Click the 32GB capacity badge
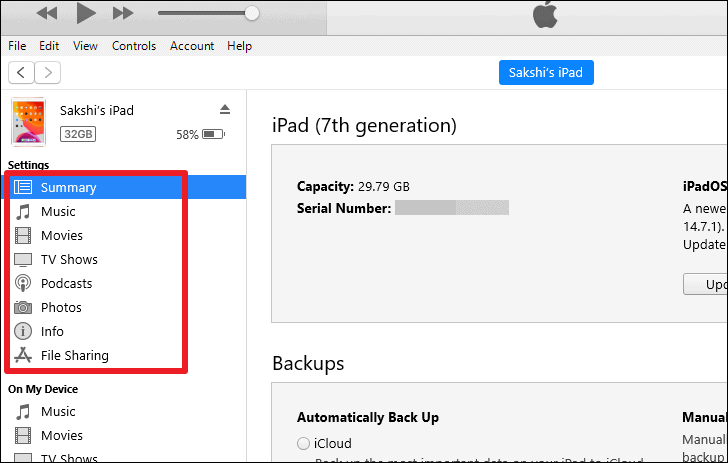The image size is (728, 463). (78, 134)
